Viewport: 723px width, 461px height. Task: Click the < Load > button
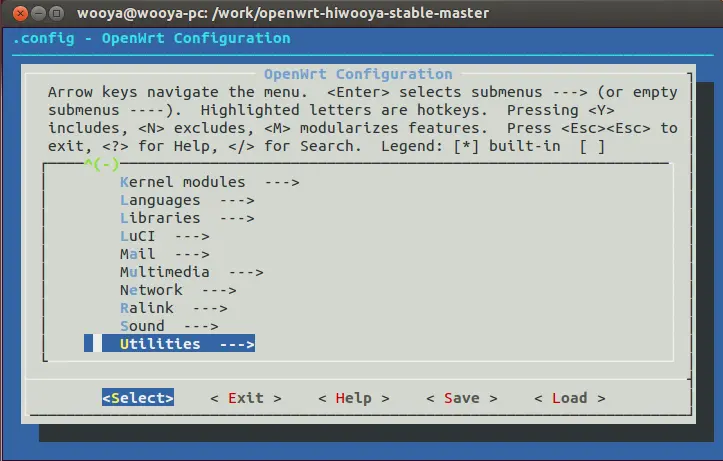click(x=569, y=398)
